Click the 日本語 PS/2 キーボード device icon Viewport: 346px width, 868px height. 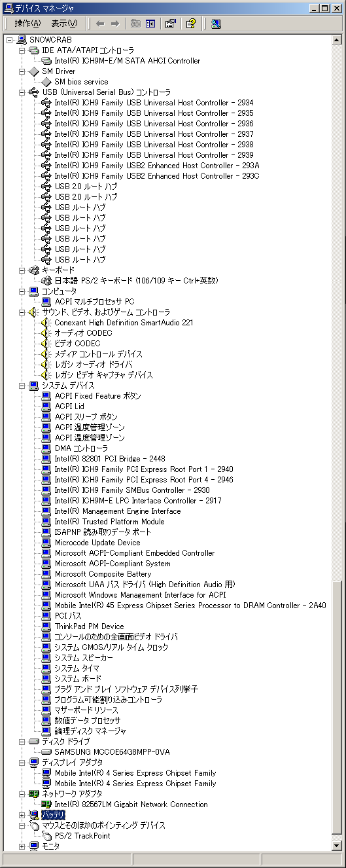[46, 281]
